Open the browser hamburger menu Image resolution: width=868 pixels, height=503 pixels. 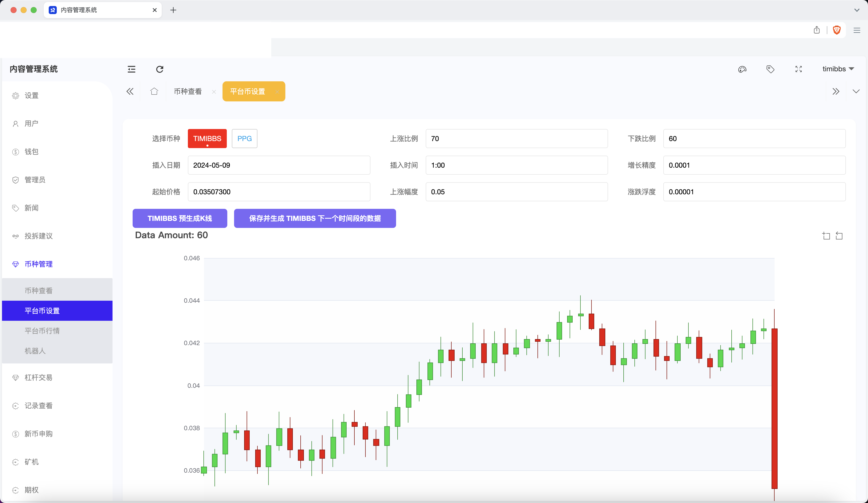[x=857, y=30]
